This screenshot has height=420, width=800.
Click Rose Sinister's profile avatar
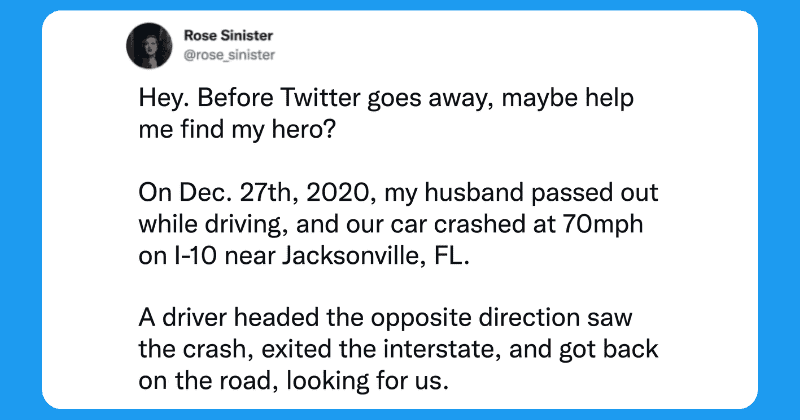pyautogui.click(x=150, y=46)
